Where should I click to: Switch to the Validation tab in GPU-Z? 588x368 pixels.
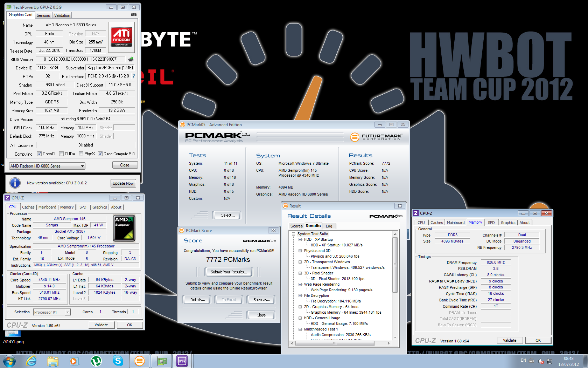pyautogui.click(x=62, y=15)
